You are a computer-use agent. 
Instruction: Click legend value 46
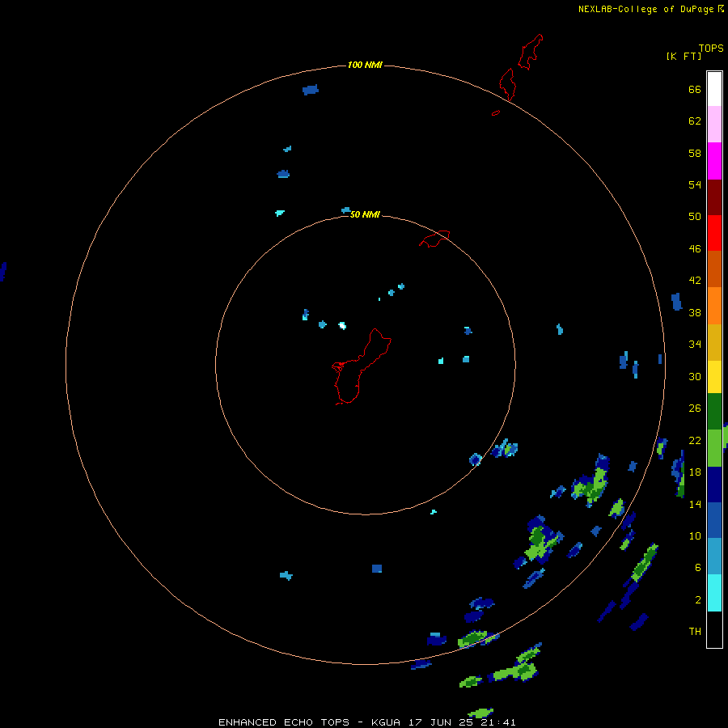tap(695, 248)
